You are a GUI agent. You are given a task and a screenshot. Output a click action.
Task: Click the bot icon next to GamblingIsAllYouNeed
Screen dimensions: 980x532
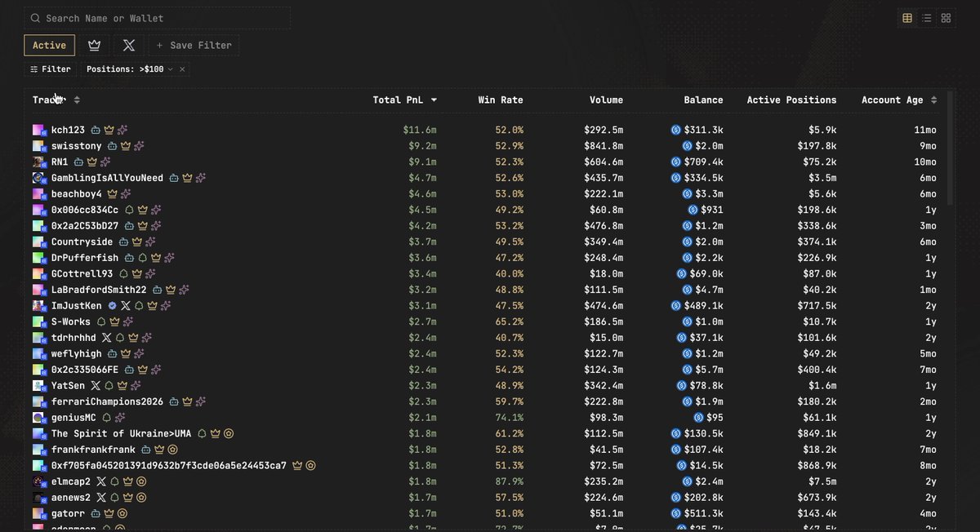tap(174, 178)
